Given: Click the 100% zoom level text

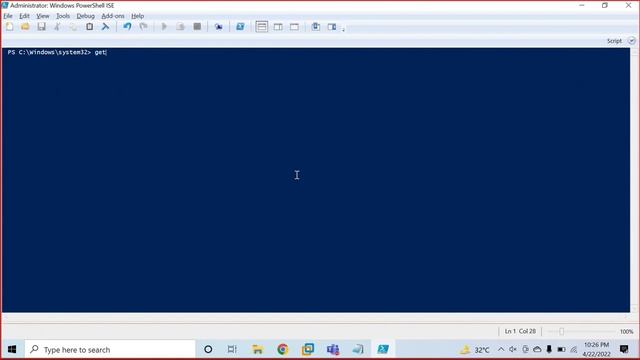Looking at the screenshot, I should [627, 331].
